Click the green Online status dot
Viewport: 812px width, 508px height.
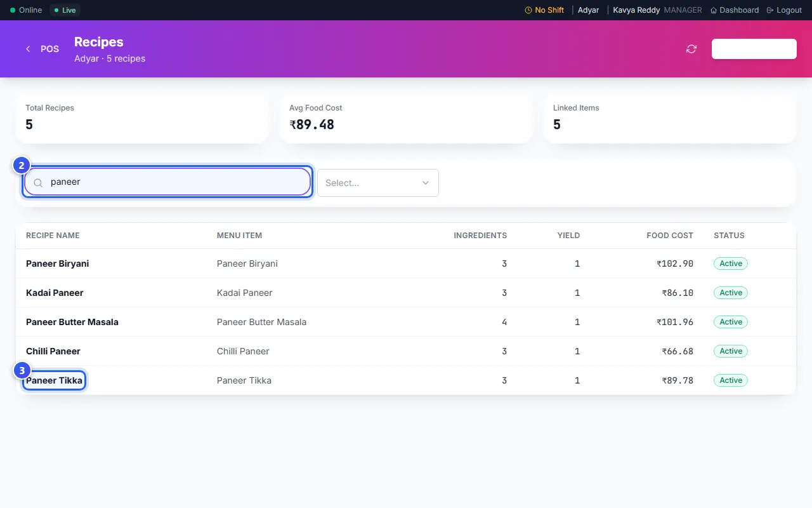click(13, 10)
